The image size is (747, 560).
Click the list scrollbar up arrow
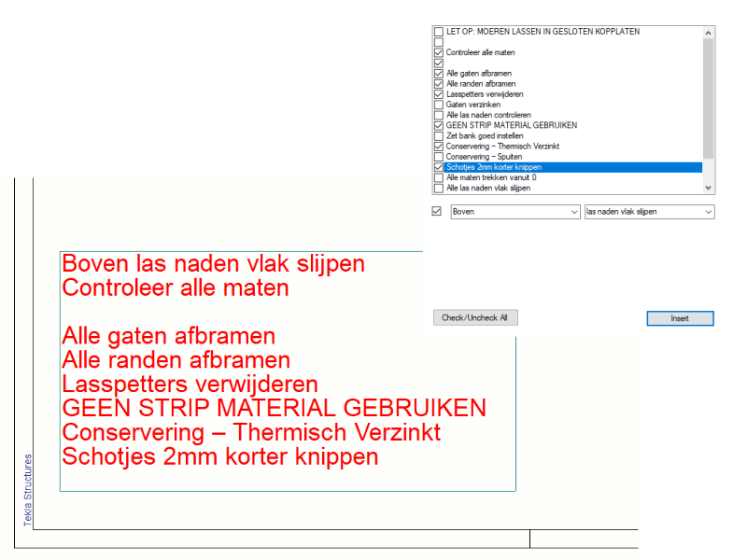tap(708, 32)
